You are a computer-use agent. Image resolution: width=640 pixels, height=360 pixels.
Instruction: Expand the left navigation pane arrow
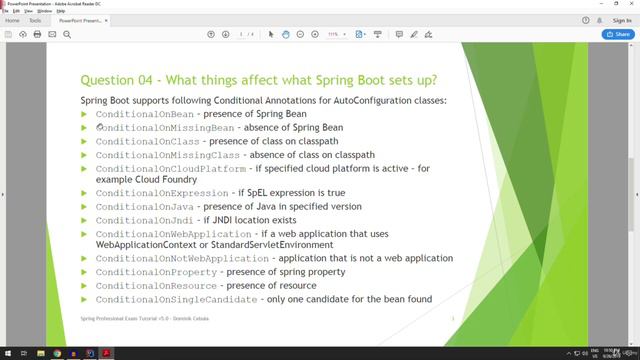click(2, 195)
